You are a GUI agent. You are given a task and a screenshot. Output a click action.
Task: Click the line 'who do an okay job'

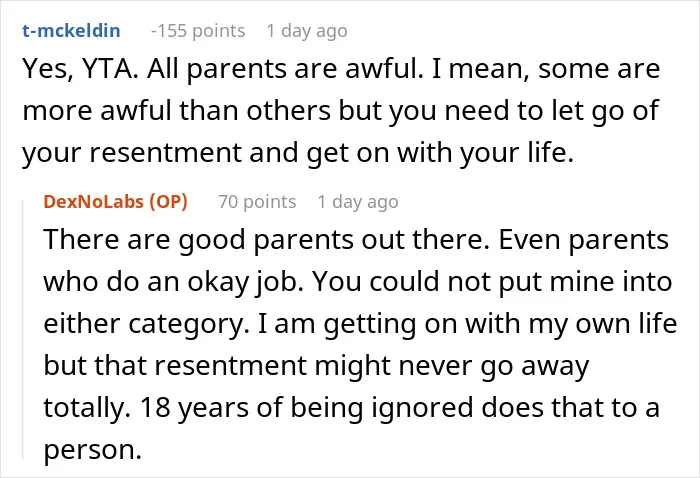pyautogui.click(x=173, y=283)
